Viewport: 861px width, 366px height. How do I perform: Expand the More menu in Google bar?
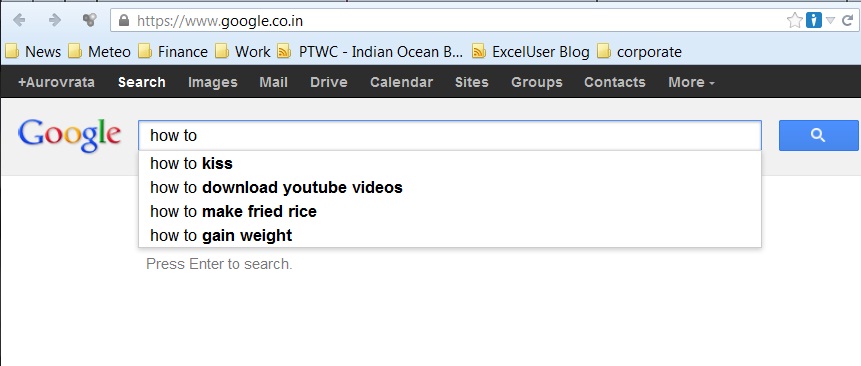pos(691,82)
